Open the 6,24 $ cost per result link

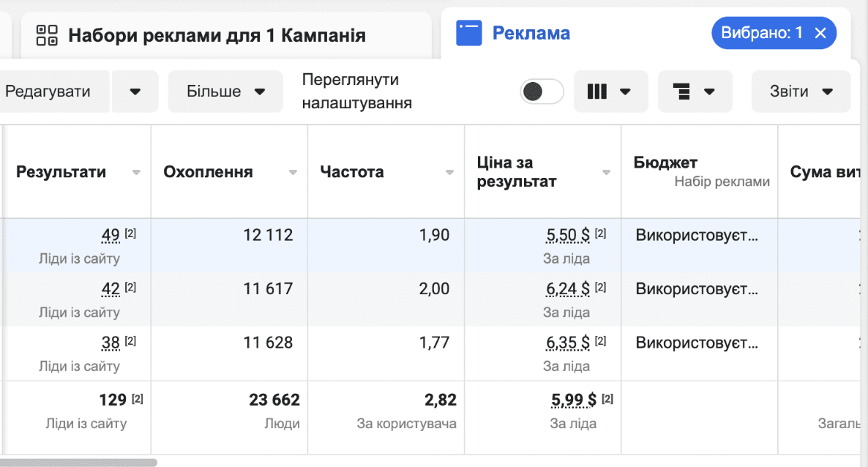point(568,288)
